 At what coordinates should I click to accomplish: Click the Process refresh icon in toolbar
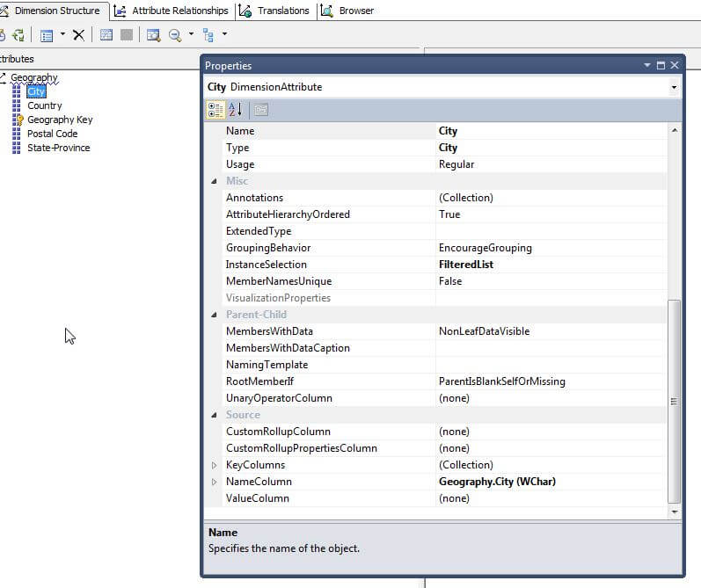pyautogui.click(x=18, y=35)
